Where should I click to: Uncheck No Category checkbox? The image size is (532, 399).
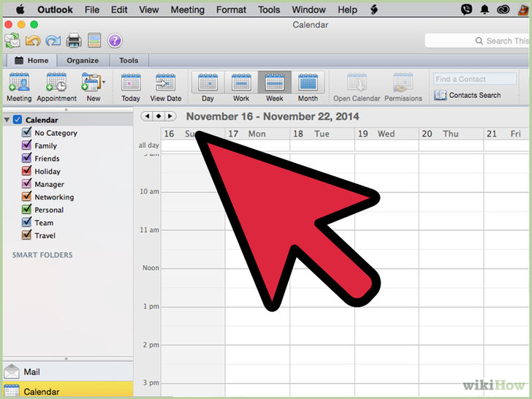26,132
